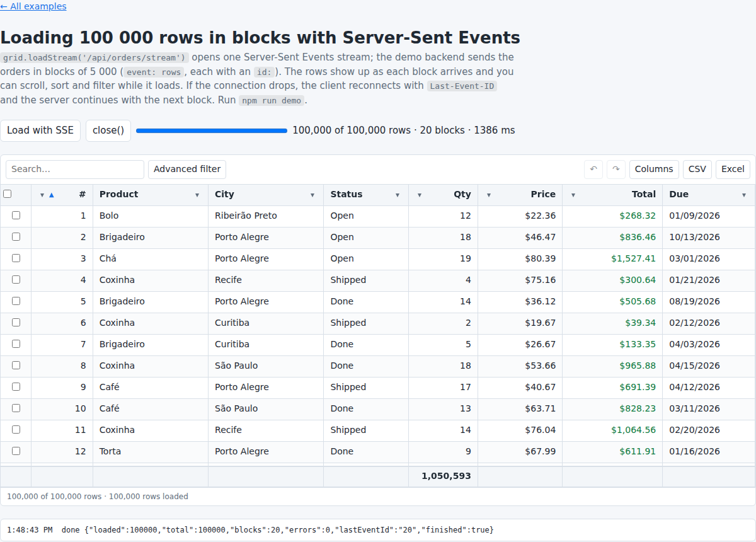Sort by the Price column header
Viewport: 756px width, 542px height.
click(x=543, y=194)
